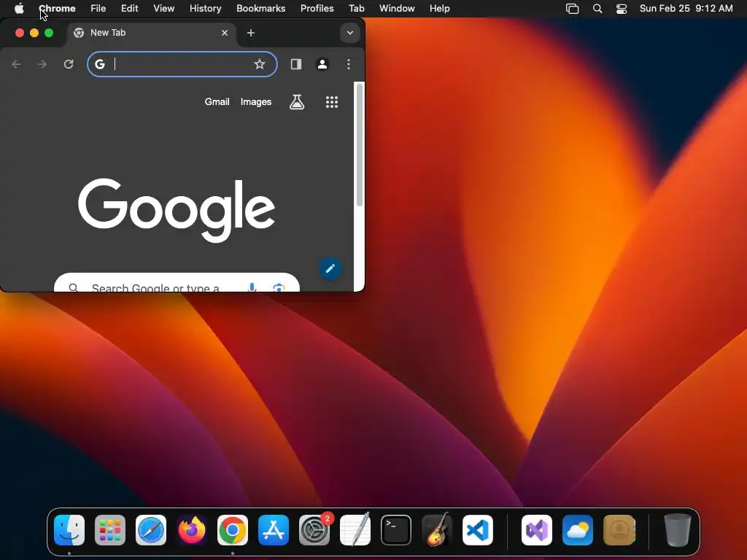Open the Window menu

[x=397, y=9]
